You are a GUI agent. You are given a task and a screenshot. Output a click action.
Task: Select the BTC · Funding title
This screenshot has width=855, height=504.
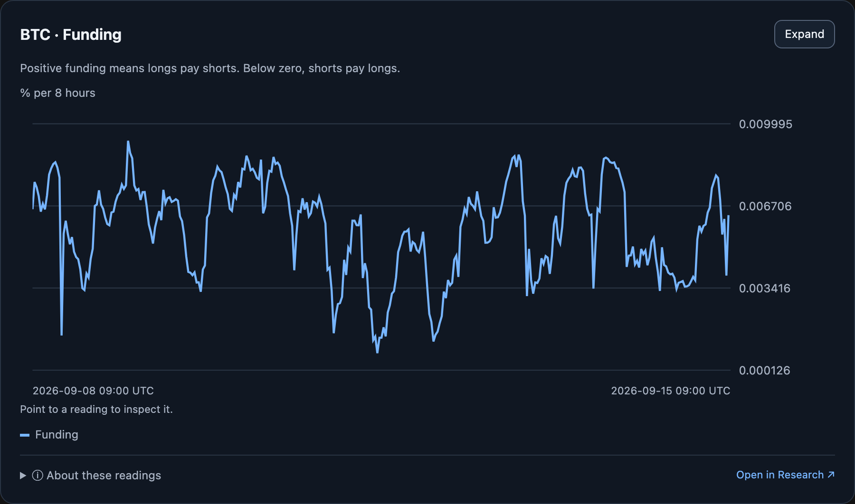pyautogui.click(x=71, y=35)
